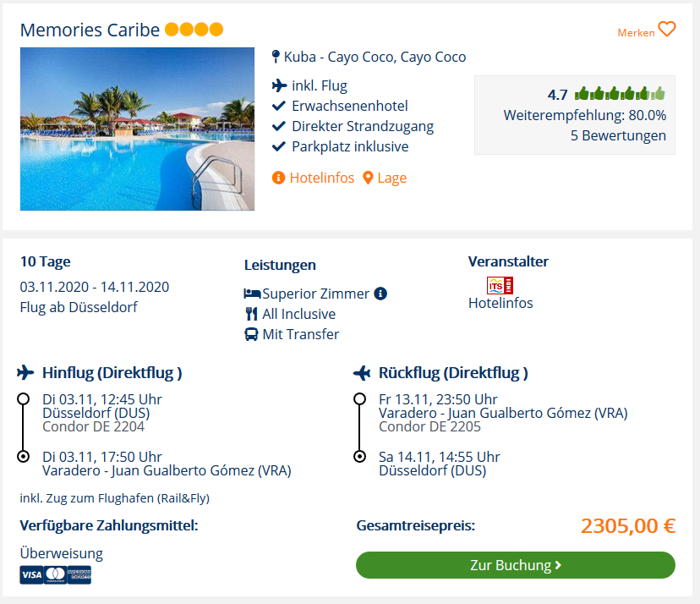Click the Rückflug airplane icon

[363, 372]
